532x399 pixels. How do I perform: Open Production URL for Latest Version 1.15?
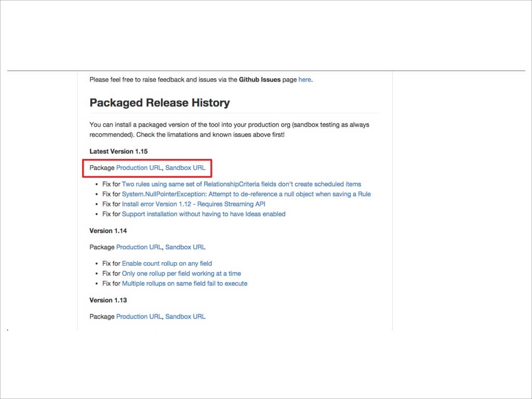tap(139, 168)
